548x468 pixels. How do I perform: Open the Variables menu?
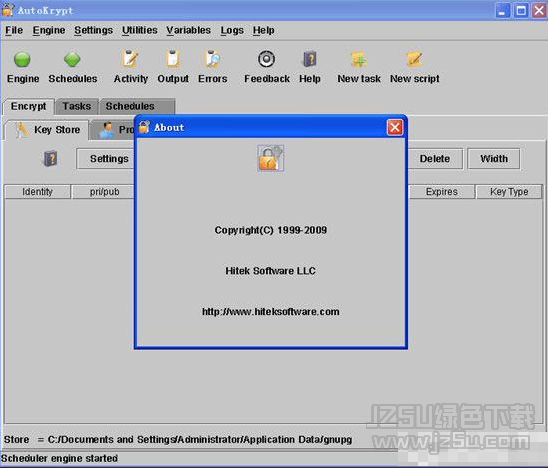pos(188,30)
